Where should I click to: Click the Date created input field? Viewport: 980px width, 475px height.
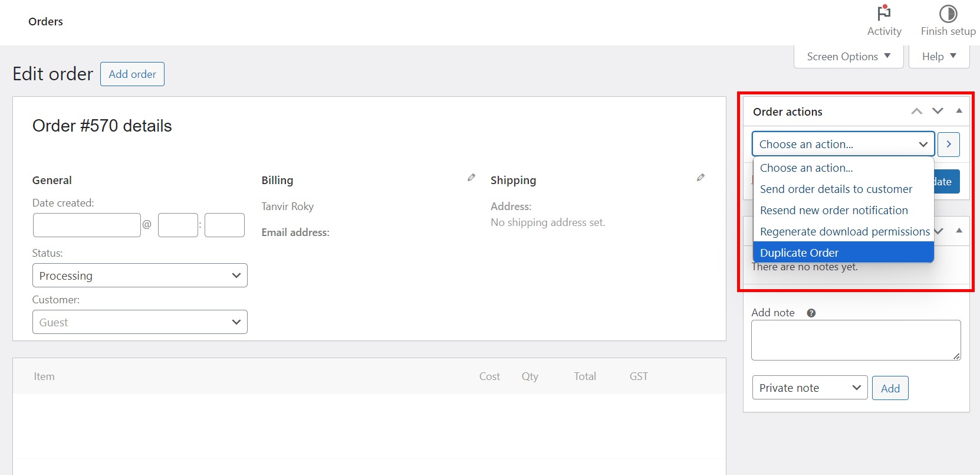click(x=87, y=225)
